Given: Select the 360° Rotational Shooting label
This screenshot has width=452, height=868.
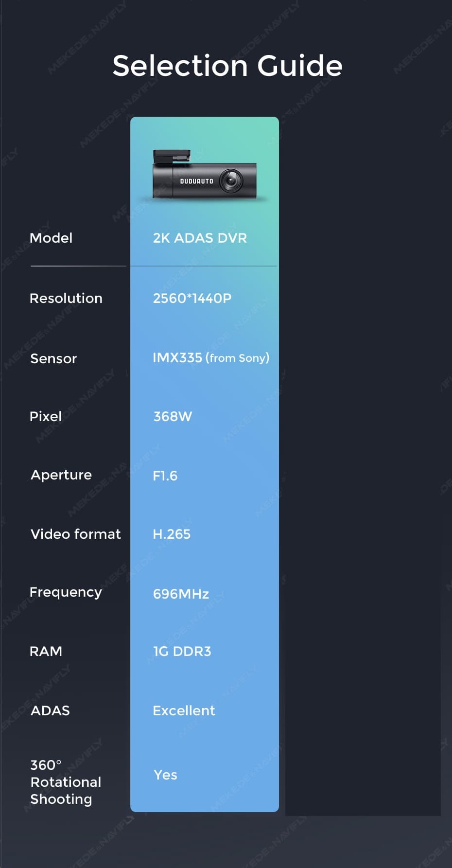Looking at the screenshot, I should click(x=66, y=782).
